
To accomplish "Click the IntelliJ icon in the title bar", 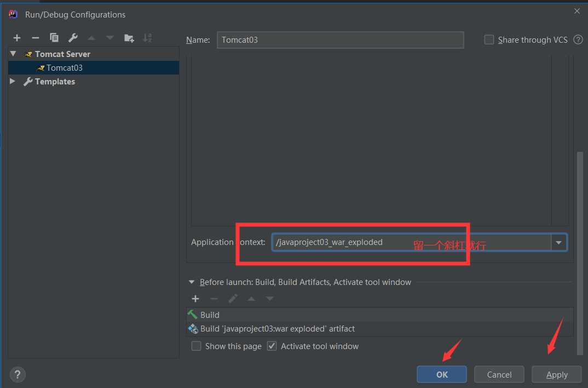I will point(13,14).
